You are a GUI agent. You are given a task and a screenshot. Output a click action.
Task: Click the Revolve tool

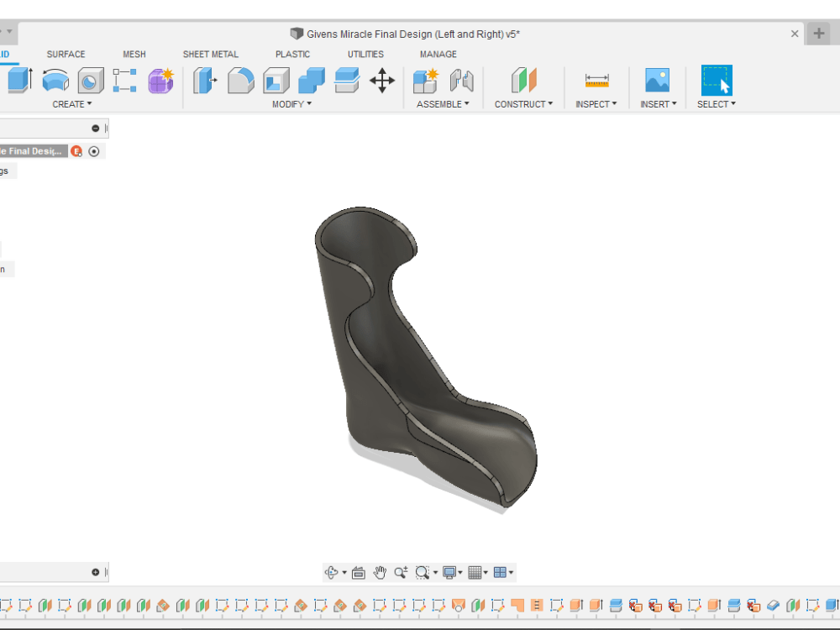click(55, 81)
